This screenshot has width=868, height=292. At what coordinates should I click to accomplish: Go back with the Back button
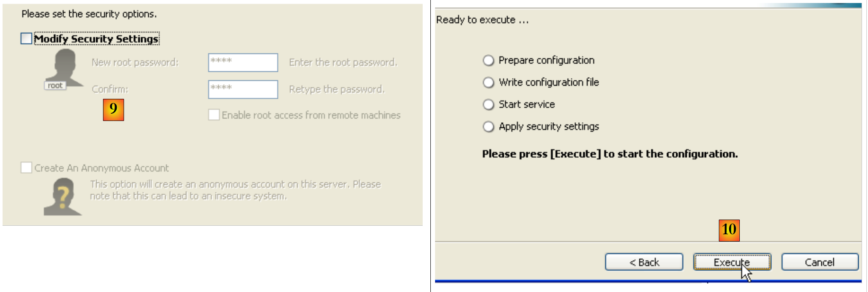(644, 262)
